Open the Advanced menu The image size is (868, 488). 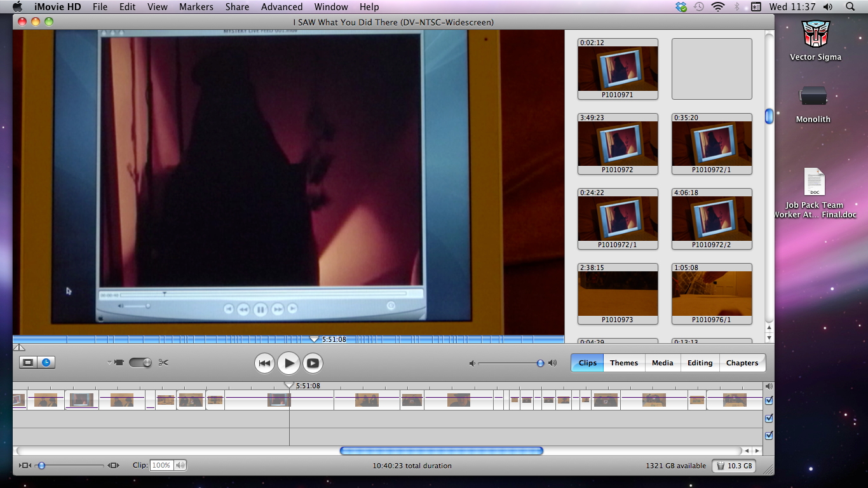281,7
